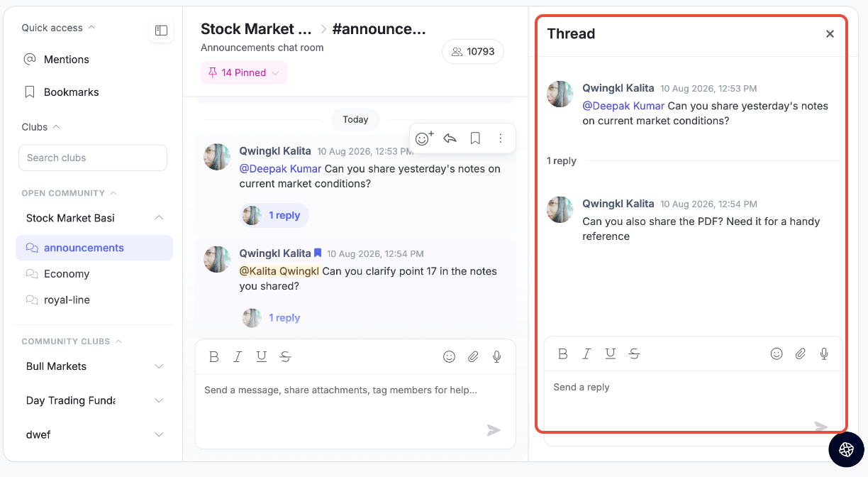Start voice recording in thread reply box

pos(824,353)
